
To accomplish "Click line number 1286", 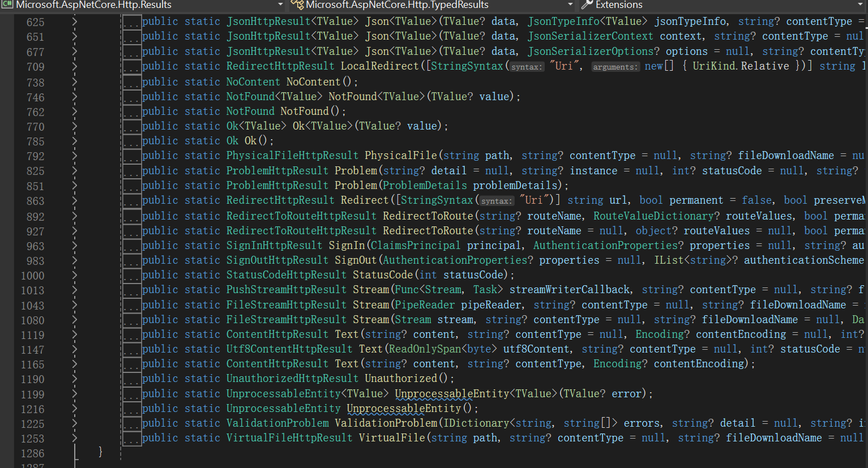I will point(32,453).
